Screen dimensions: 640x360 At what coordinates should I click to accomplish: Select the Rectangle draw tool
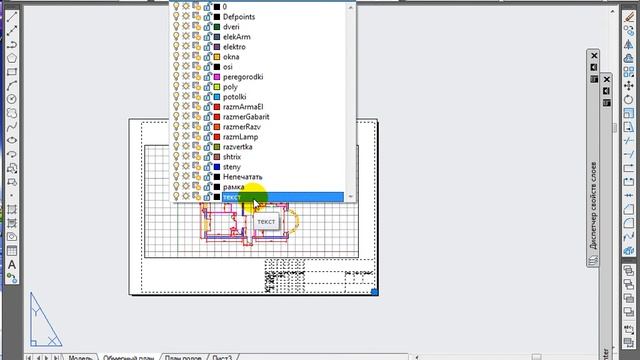tap(11, 72)
